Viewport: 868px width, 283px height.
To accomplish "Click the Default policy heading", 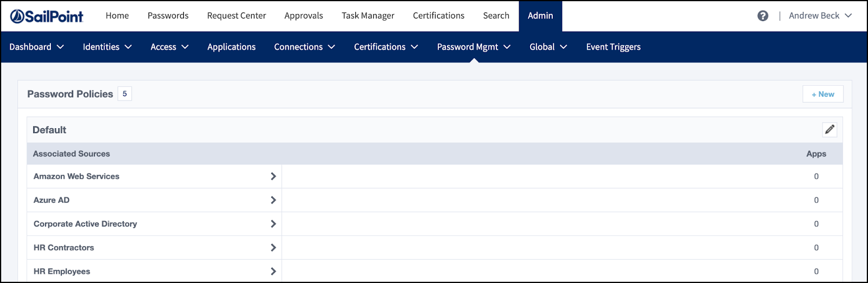I will [x=49, y=130].
